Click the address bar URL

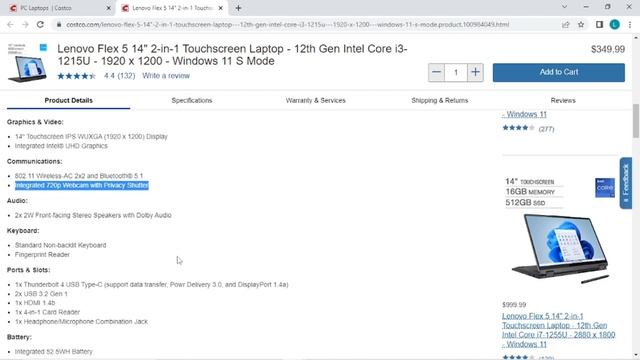tap(287, 24)
